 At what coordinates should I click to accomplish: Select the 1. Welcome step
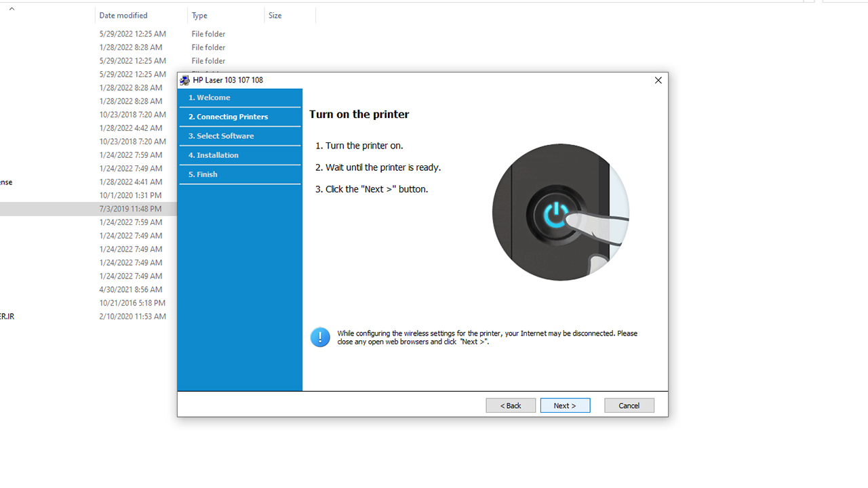coord(239,98)
